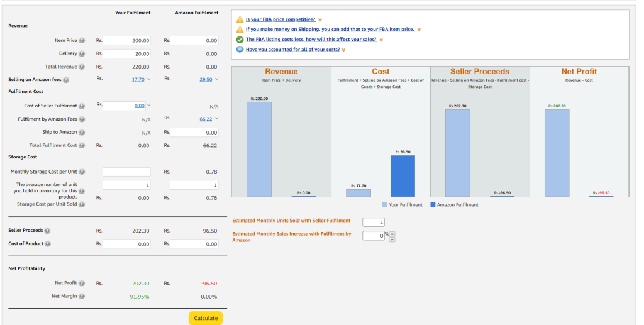Open 'Is your FBA price competitive?' link

click(x=281, y=19)
